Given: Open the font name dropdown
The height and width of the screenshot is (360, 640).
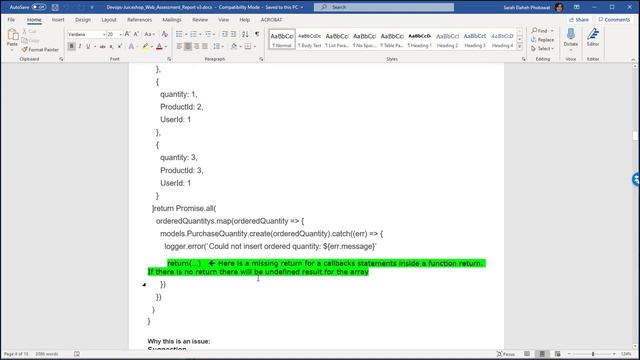Looking at the screenshot, I should click(x=104, y=35).
